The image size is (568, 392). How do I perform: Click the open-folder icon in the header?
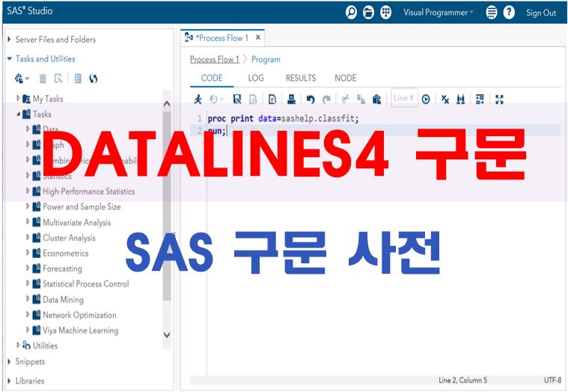pyautogui.click(x=368, y=12)
